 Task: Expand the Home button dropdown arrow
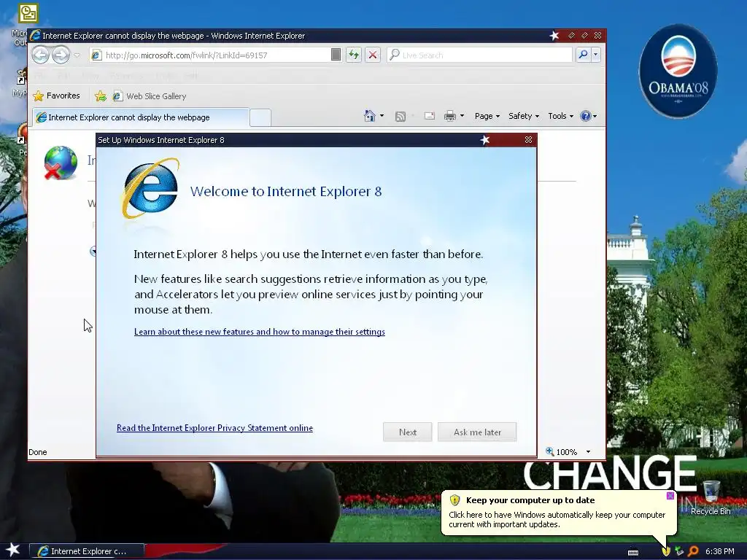pyautogui.click(x=382, y=116)
